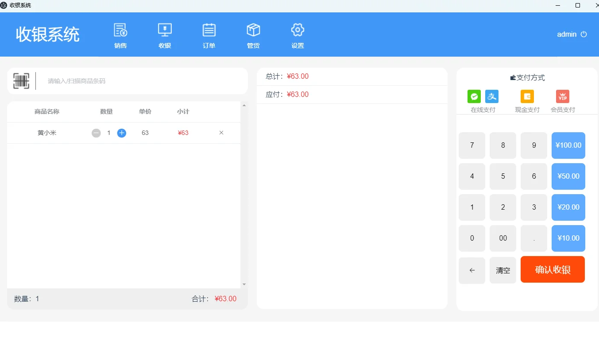This screenshot has height=364, width=599.
Task: Click the admin logout power icon
Action: coord(584,34)
